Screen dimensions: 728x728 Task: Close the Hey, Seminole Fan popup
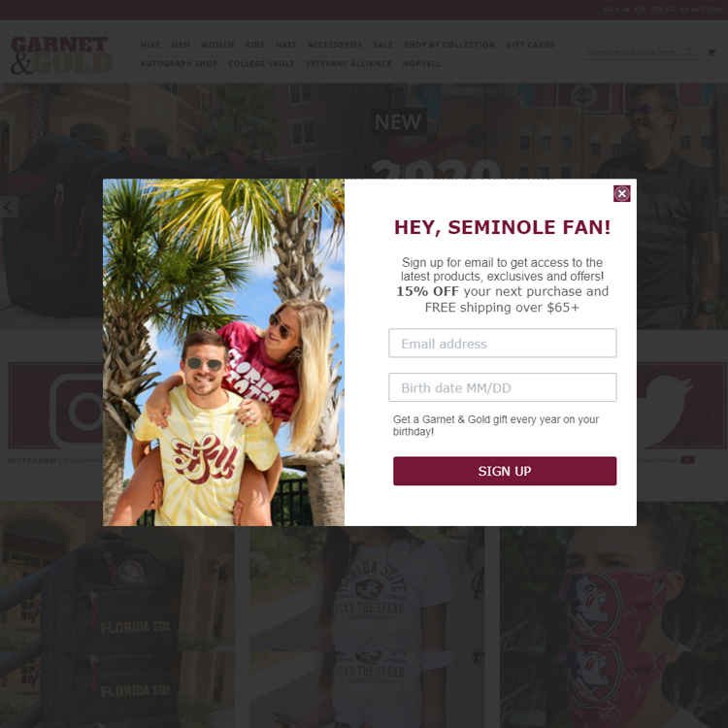[x=621, y=193]
